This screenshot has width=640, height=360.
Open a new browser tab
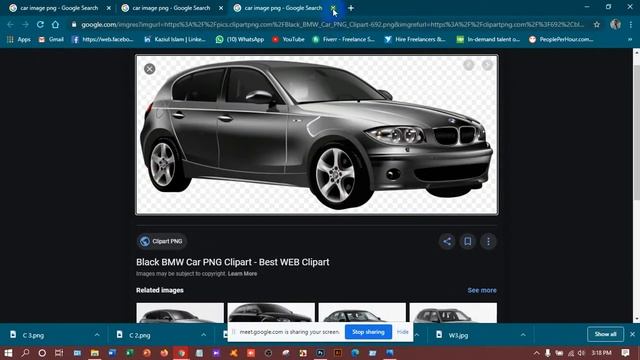click(351, 8)
